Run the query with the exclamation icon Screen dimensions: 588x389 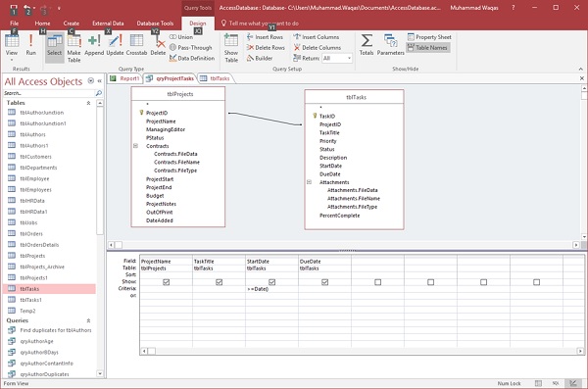point(30,45)
